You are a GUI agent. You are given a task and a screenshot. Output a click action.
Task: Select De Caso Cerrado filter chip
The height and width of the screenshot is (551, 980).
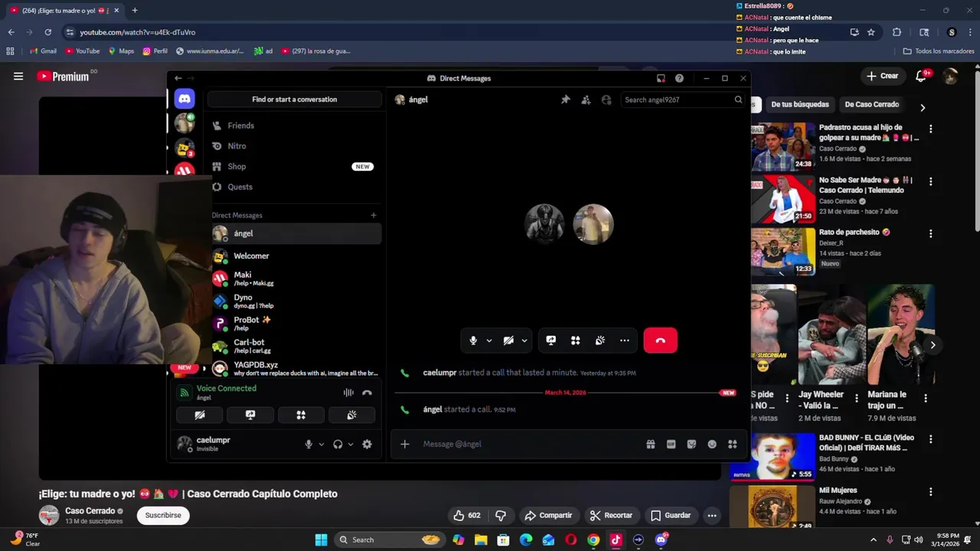point(871,104)
